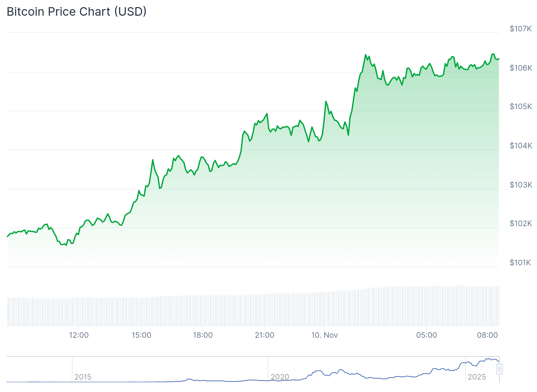Click the $101K price axis label
Screen dimensions: 537x392
coord(520,263)
